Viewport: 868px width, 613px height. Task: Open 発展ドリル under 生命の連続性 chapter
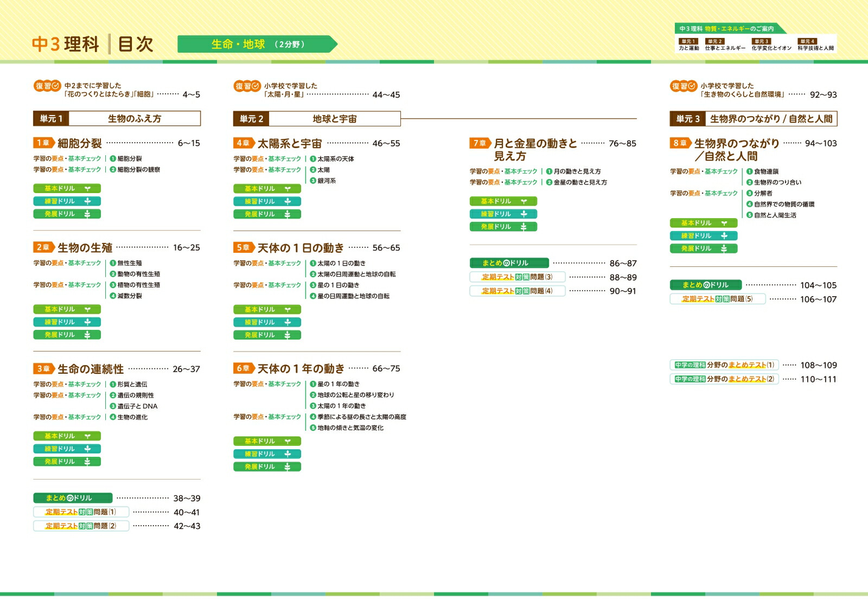[x=67, y=462]
